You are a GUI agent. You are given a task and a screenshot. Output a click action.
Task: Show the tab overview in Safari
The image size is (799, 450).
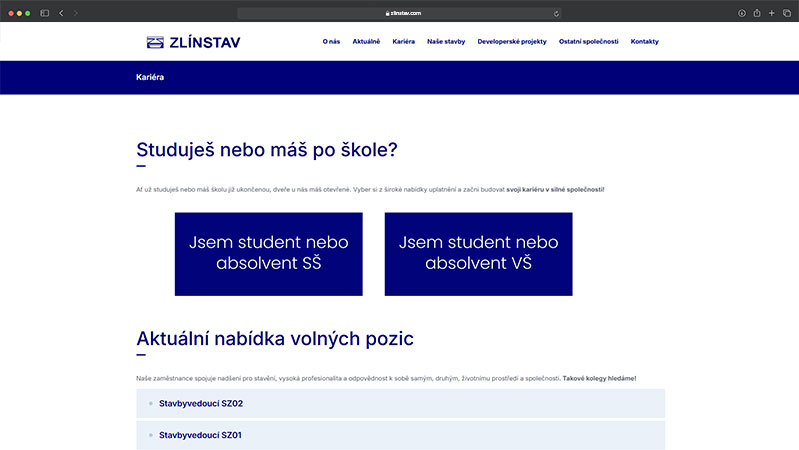(786, 13)
